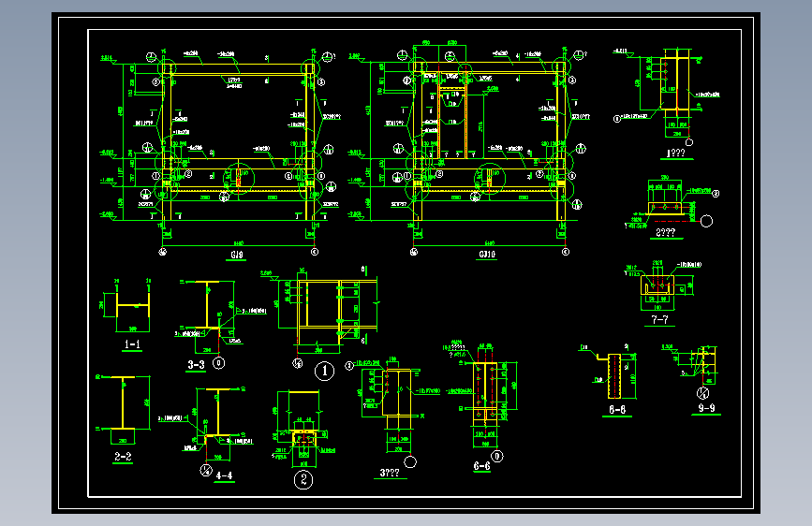812x526 pixels.
Task: Select the 7-7 section label
Action: (659, 319)
